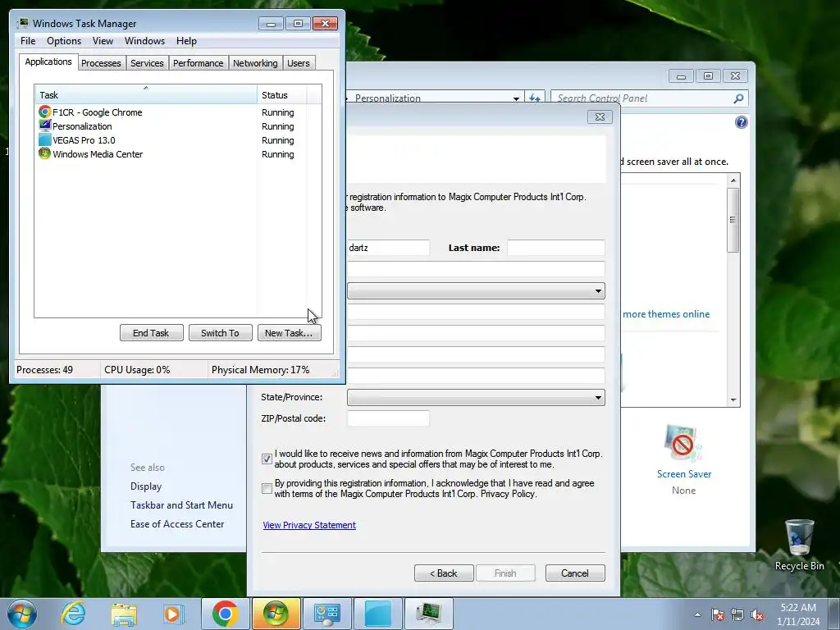Open the muted volume tray icon
840x630 pixels.
[757, 614]
